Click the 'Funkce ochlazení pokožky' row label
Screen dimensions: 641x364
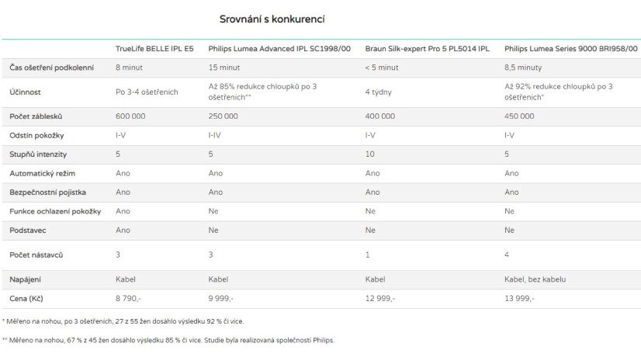(55, 210)
